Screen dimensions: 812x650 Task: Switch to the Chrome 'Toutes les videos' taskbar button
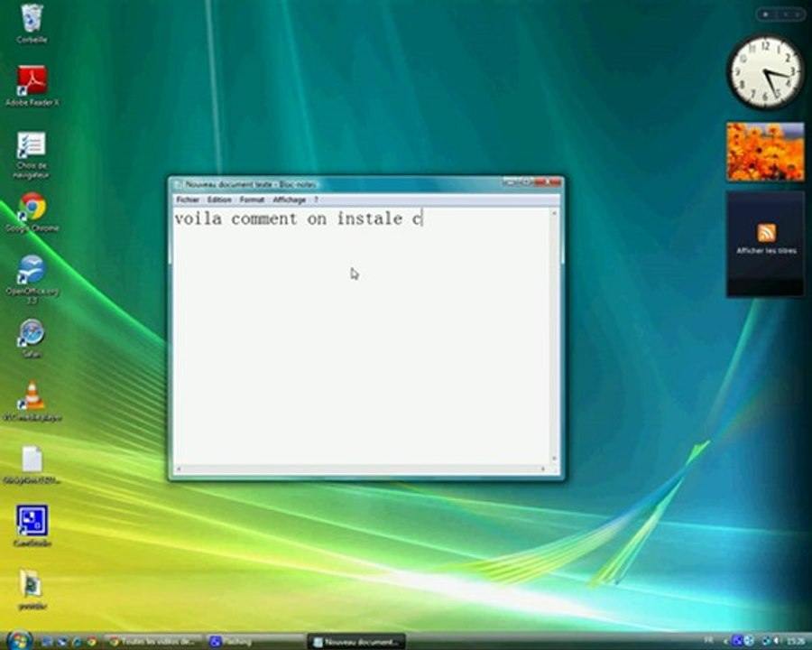click(153, 642)
